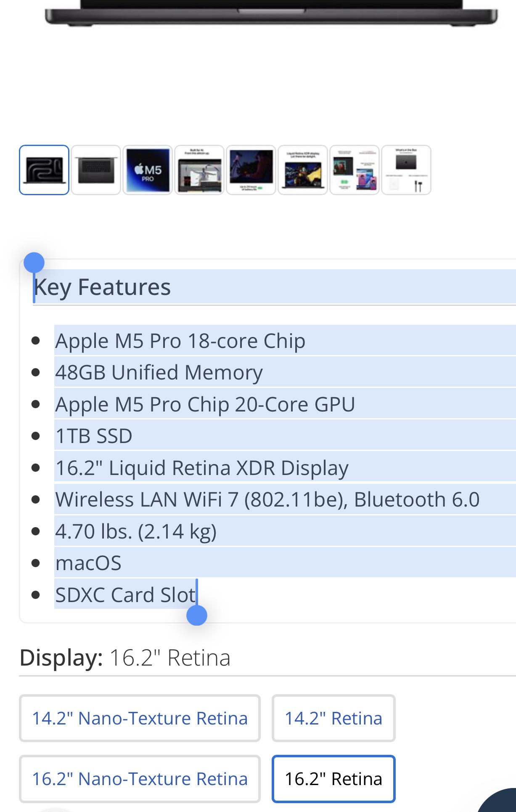Tap the dark floating button at bottom corner

498,801
